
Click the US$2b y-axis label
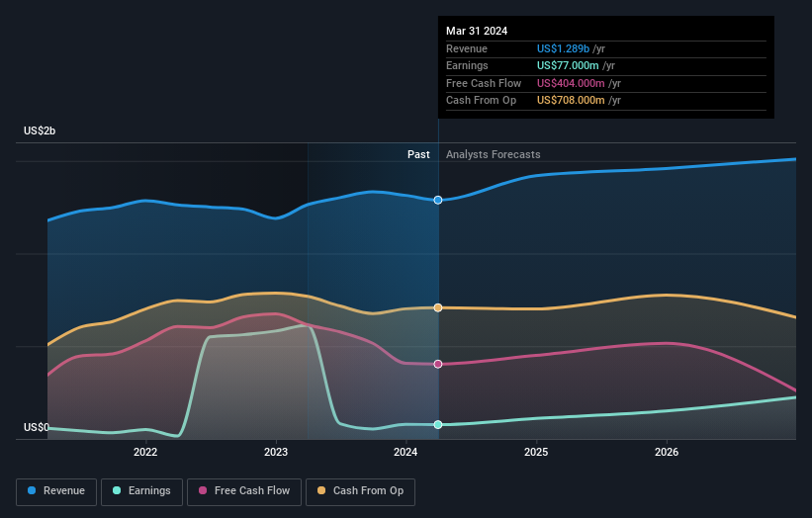pyautogui.click(x=40, y=130)
